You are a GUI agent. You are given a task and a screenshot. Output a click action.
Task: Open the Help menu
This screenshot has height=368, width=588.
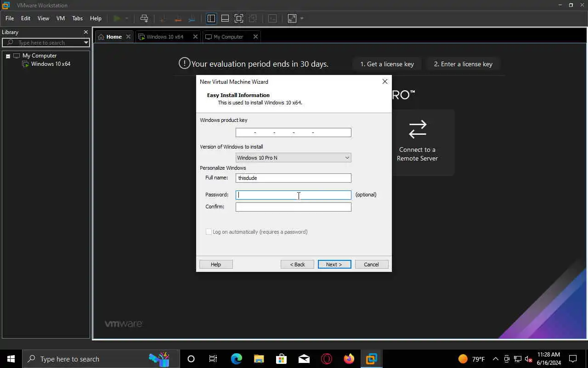click(x=96, y=18)
